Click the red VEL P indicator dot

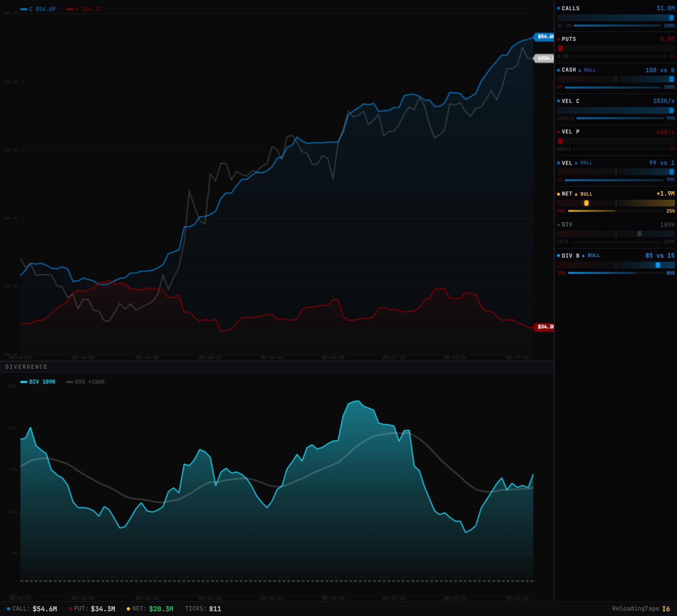(x=558, y=132)
